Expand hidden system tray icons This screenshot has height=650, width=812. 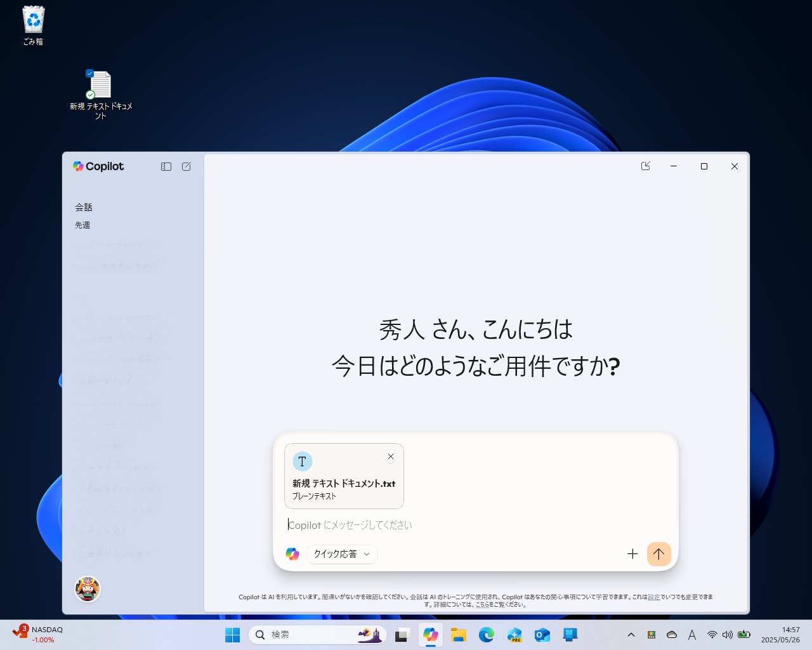coord(631,634)
